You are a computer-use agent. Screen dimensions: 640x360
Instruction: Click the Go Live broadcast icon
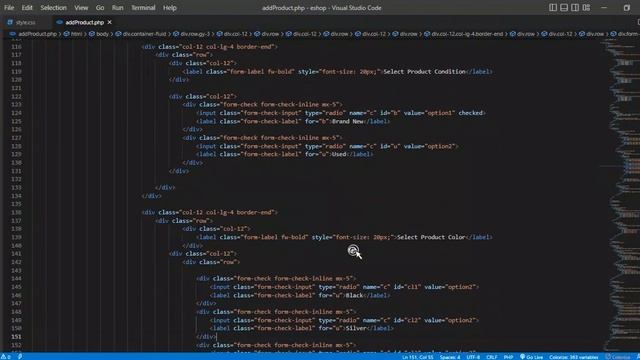pyautogui.click(x=522, y=357)
